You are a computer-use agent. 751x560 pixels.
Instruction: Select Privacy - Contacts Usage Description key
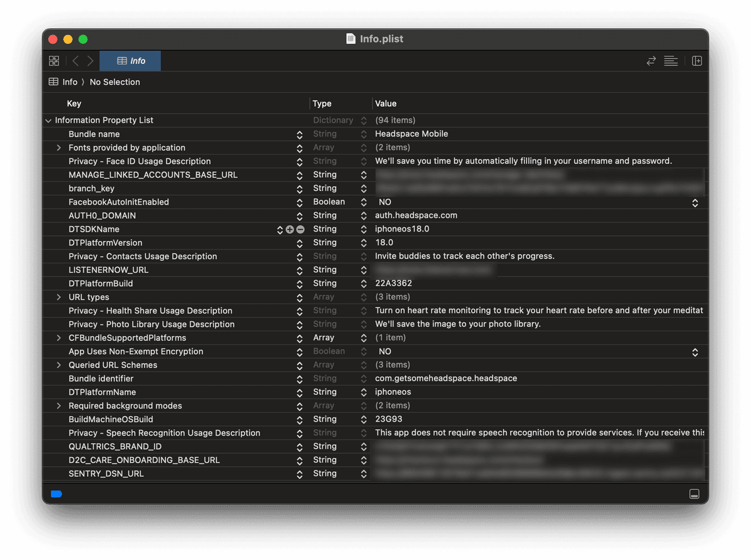(143, 257)
